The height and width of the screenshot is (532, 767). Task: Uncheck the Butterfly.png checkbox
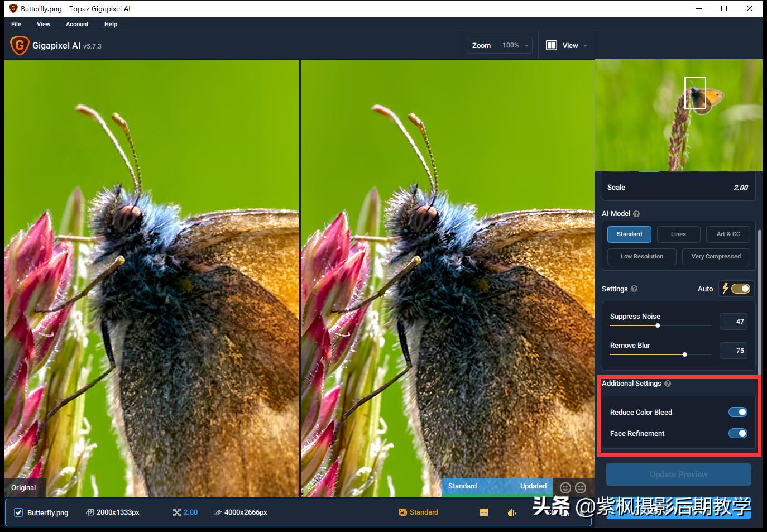point(18,512)
